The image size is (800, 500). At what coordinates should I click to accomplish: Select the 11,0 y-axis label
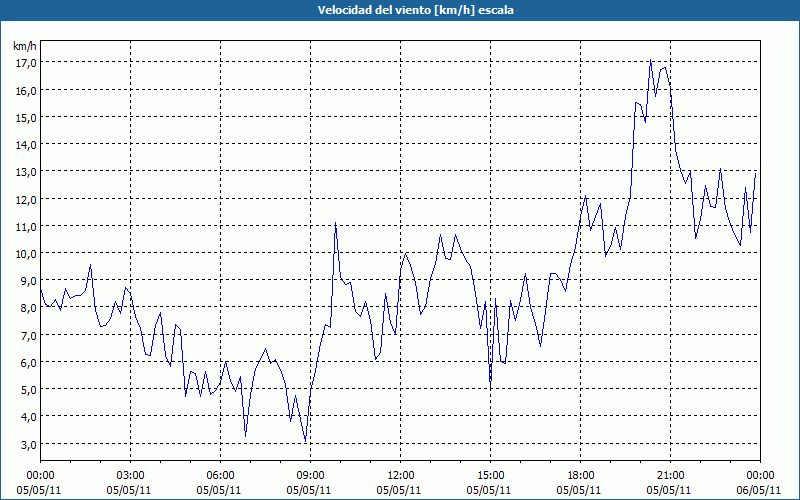[x=27, y=226]
